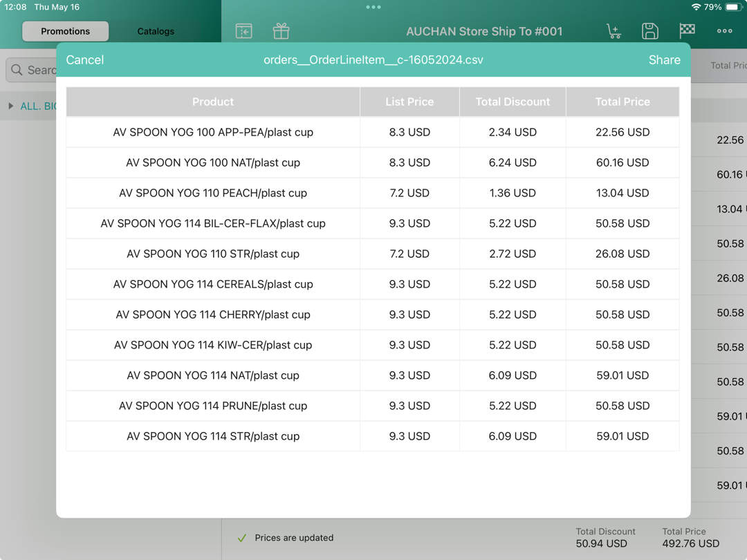Tap the three-dot multitasking handle at top
Image resolution: width=747 pixels, height=560 pixels.
373,7
